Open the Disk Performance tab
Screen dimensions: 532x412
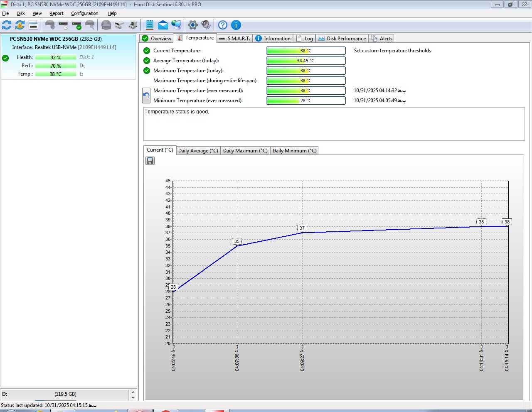(342, 39)
